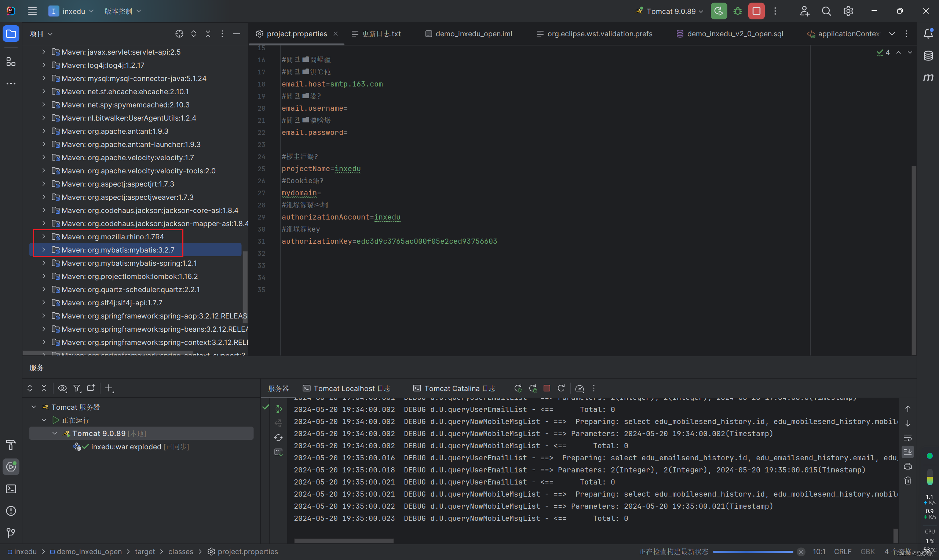This screenshot has height=560, width=939.
Task: Open the Tomcat Catalina 日志 tab
Action: (454, 388)
